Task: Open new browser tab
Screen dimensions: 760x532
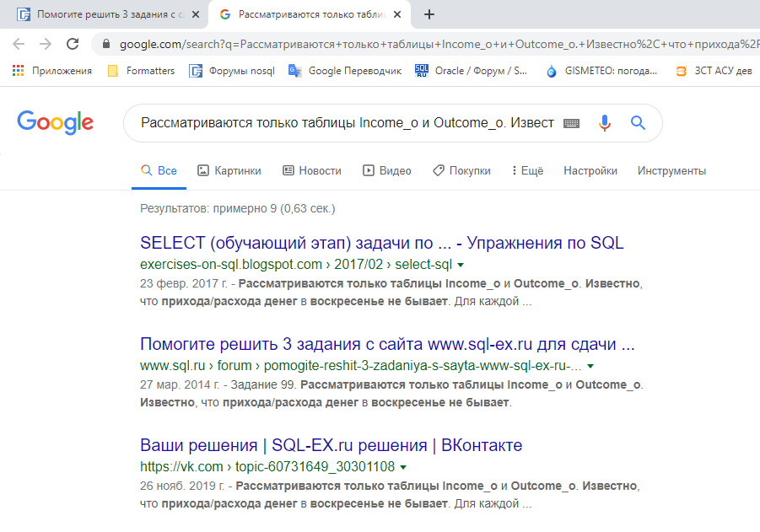Action: pos(429,14)
